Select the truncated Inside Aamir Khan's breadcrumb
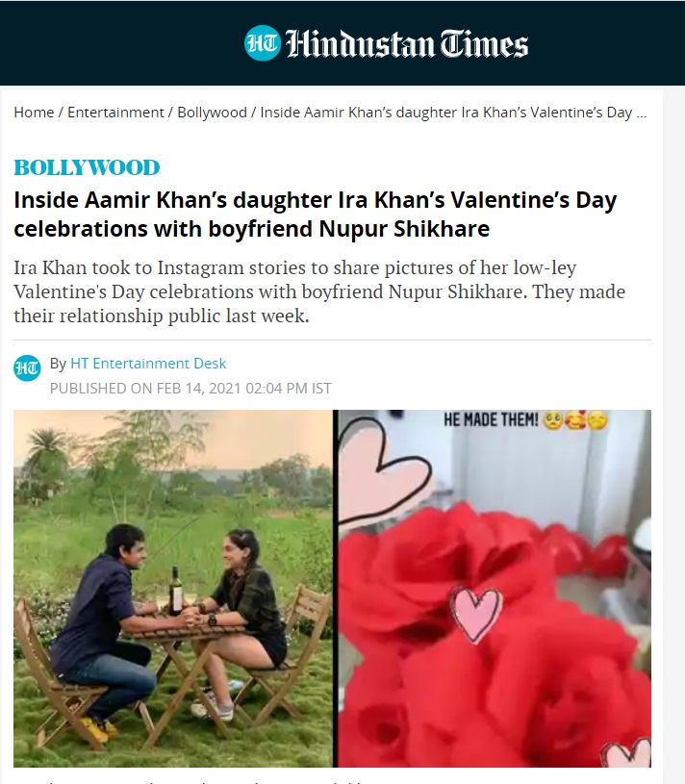685x784 pixels. coord(453,112)
